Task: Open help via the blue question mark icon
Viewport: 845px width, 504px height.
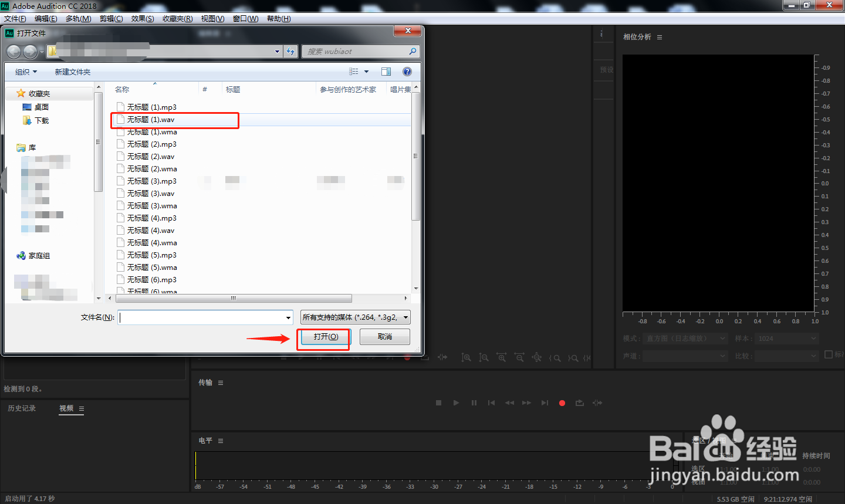Action: tap(407, 72)
